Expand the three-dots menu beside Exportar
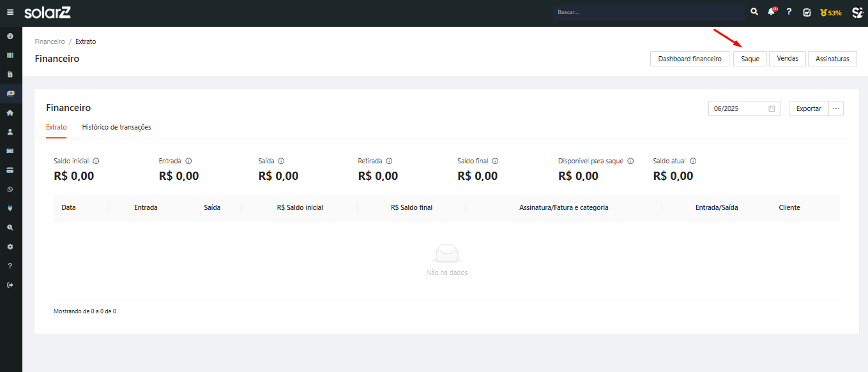This screenshot has height=372, width=868. tap(835, 108)
